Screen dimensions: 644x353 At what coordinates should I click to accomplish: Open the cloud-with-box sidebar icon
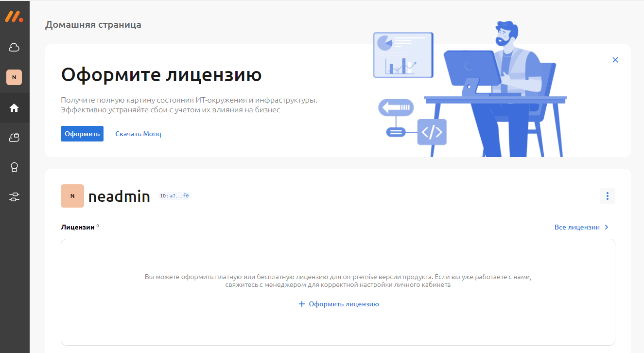tap(14, 138)
